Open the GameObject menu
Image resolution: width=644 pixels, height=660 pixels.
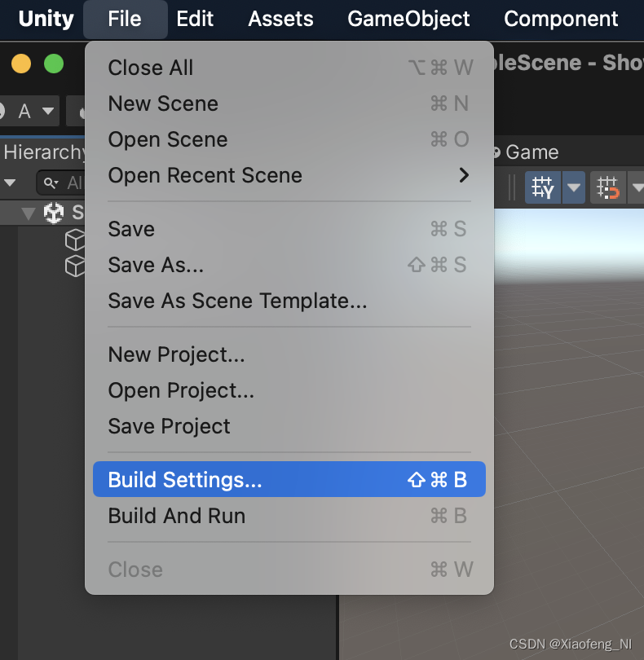pos(408,19)
